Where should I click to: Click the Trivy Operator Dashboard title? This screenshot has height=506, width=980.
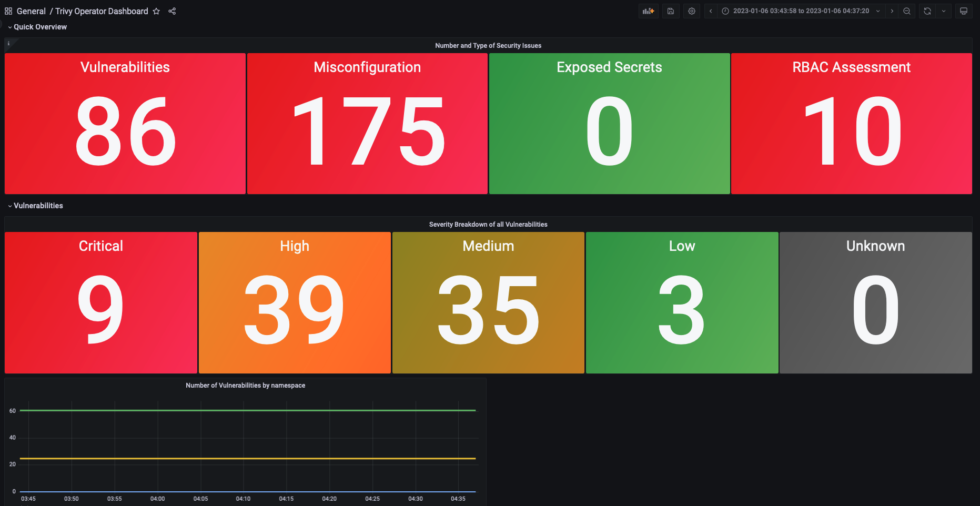pos(102,11)
